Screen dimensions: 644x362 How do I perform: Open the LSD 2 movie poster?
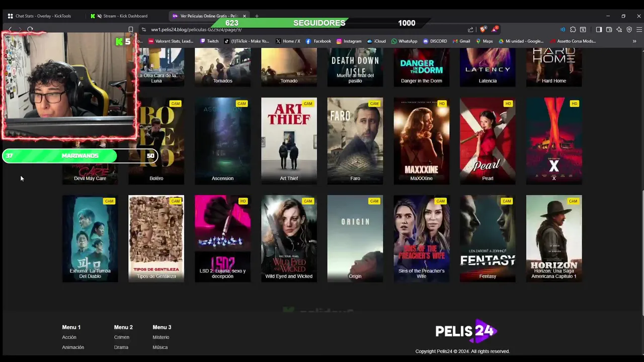coord(222,238)
